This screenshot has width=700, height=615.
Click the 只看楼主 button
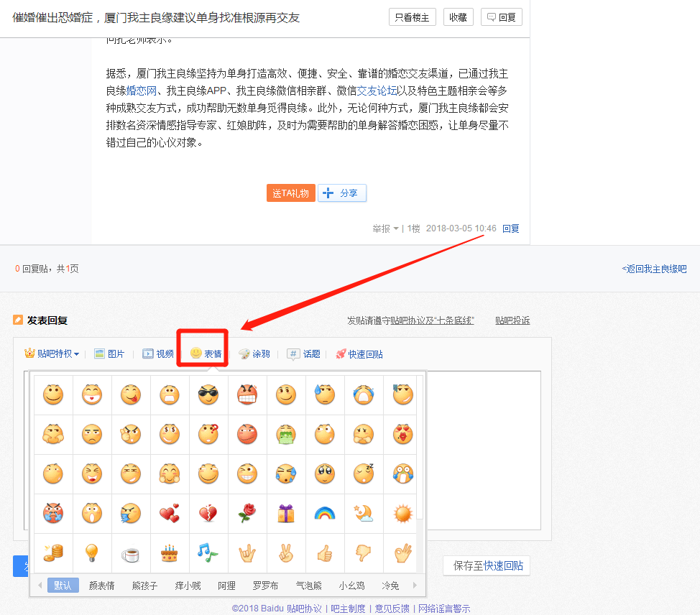pyautogui.click(x=412, y=17)
